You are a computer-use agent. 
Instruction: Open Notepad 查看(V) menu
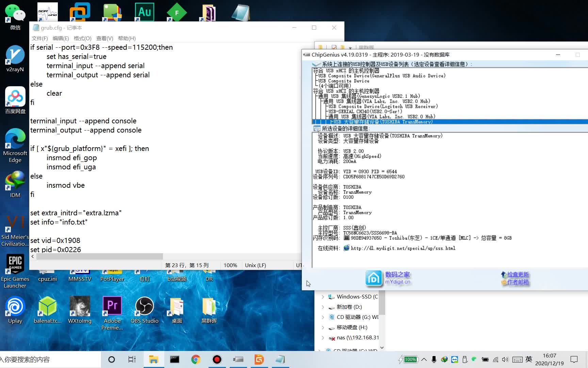click(x=104, y=38)
